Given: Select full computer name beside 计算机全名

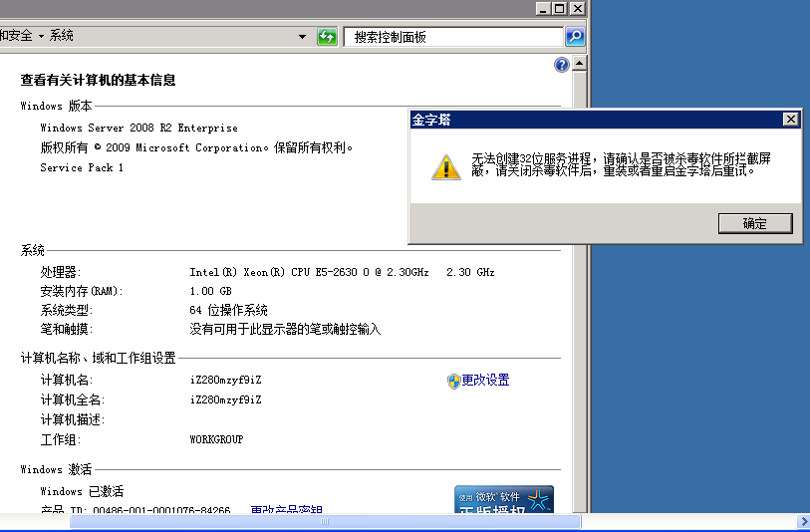Looking at the screenshot, I should pyautogui.click(x=226, y=399).
